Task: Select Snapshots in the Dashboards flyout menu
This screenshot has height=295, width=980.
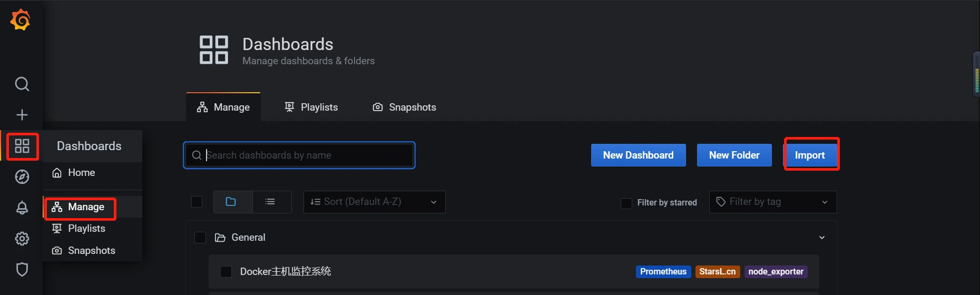Action: (x=84, y=251)
